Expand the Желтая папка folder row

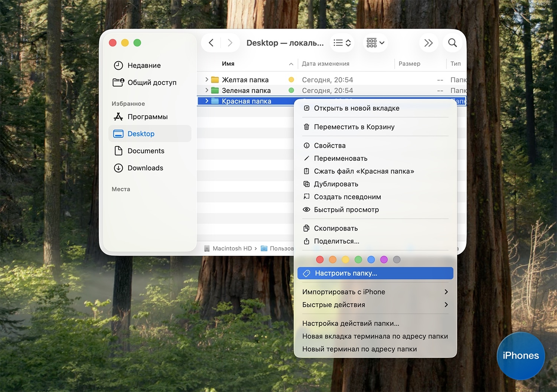207,80
